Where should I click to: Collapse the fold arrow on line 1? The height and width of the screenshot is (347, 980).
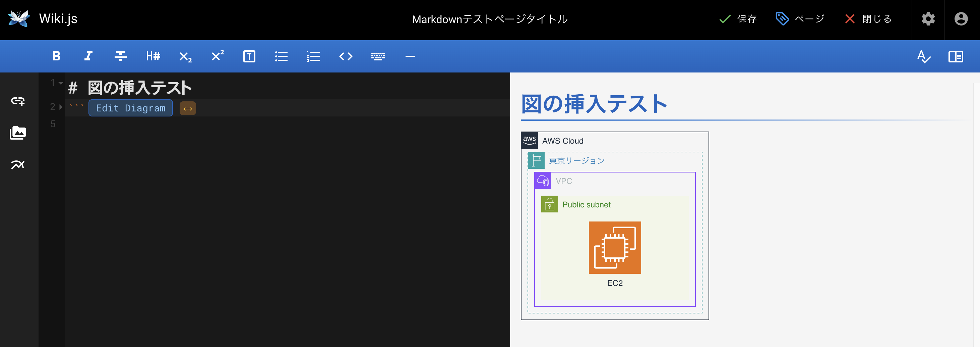pos(60,83)
